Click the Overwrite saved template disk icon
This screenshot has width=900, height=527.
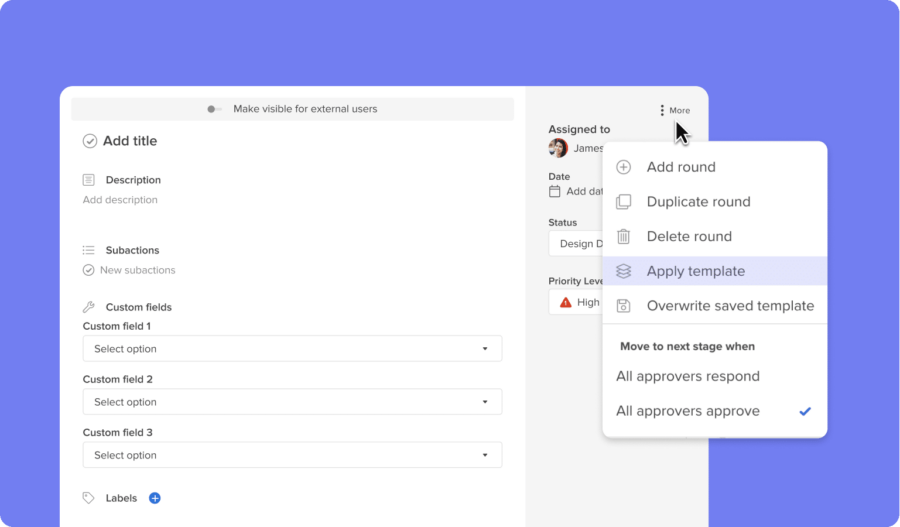tap(624, 306)
